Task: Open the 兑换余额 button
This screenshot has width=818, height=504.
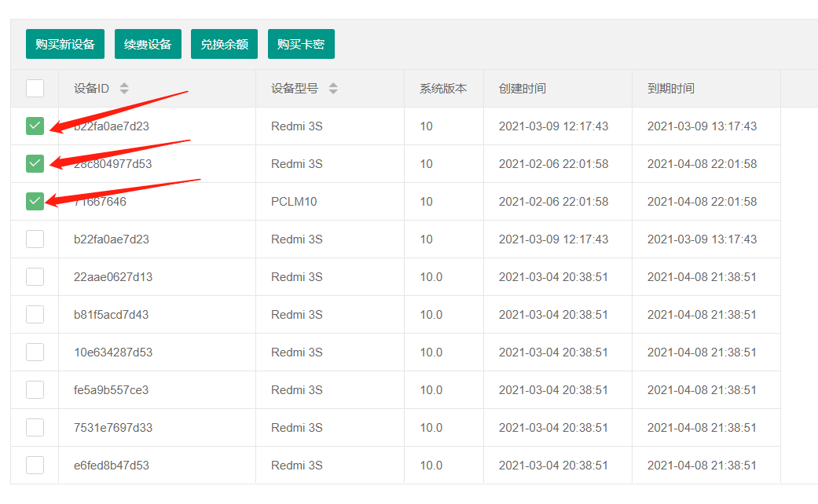Action: pos(224,44)
